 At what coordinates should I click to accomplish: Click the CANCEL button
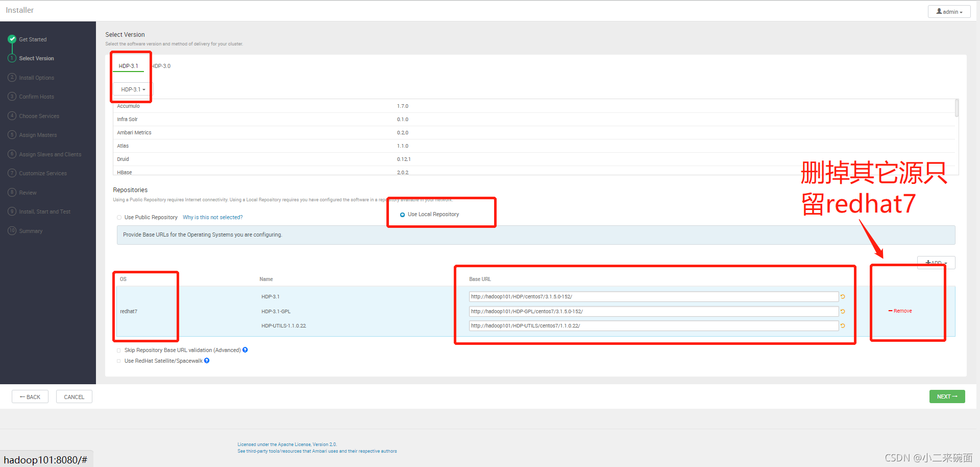74,397
